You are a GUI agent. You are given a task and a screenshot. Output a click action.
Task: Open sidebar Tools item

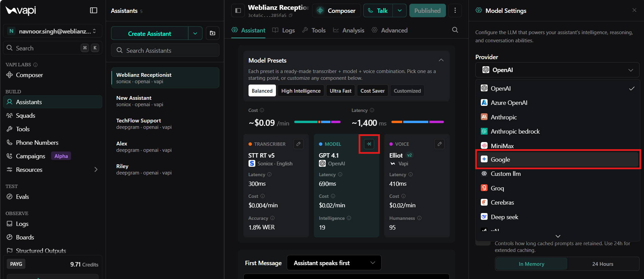[52, 129]
